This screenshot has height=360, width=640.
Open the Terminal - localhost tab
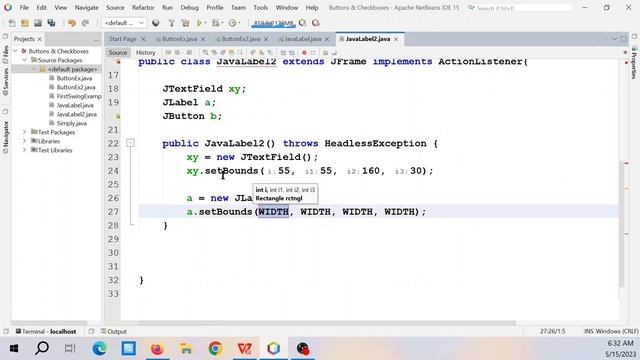[46, 331]
